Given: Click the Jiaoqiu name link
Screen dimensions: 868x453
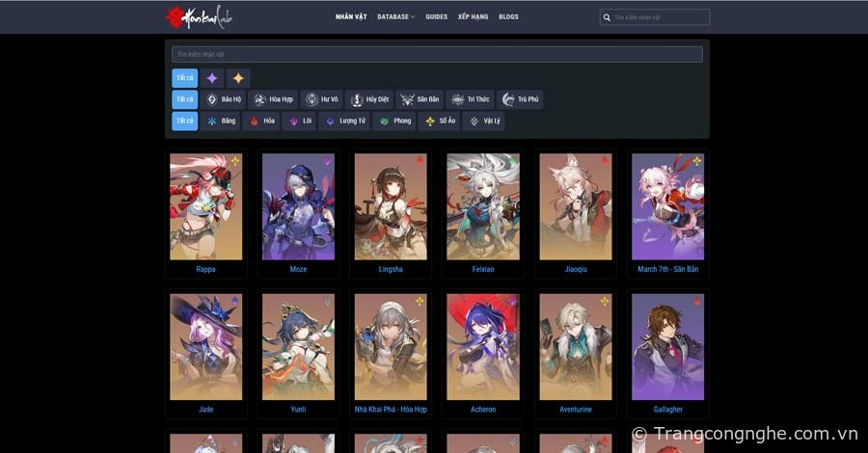Looking at the screenshot, I should (576, 269).
